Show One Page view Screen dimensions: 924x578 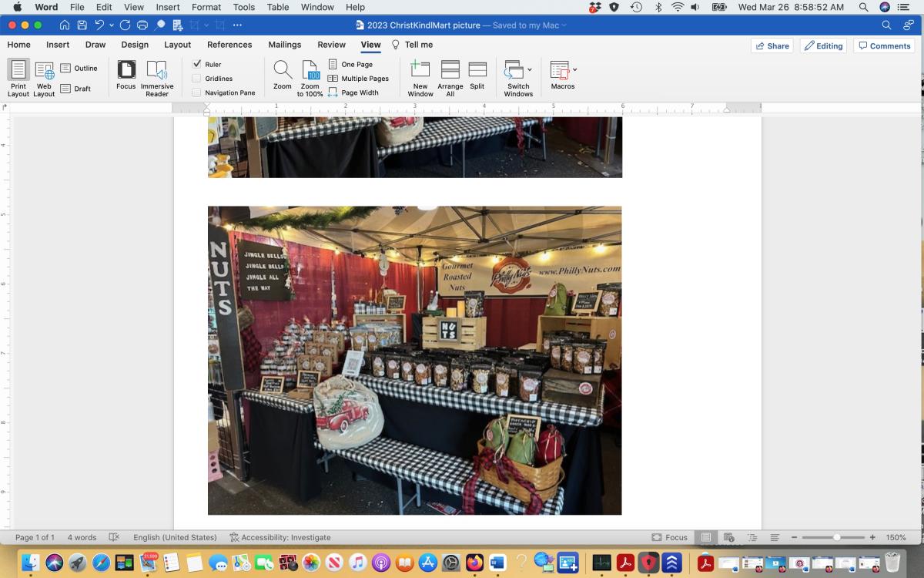tap(350, 65)
